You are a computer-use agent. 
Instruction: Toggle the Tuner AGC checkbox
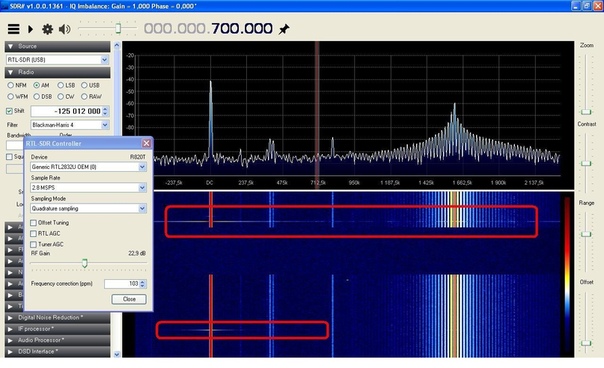(34, 244)
